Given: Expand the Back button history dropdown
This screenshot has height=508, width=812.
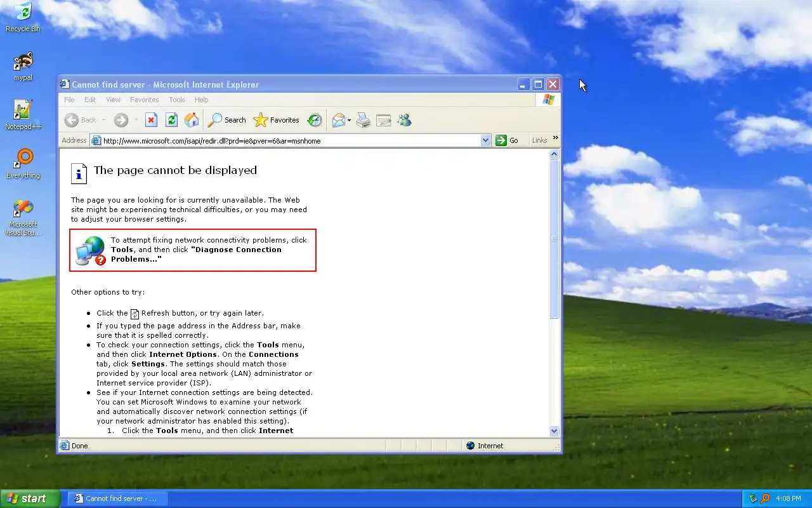Looking at the screenshot, I should 103,120.
